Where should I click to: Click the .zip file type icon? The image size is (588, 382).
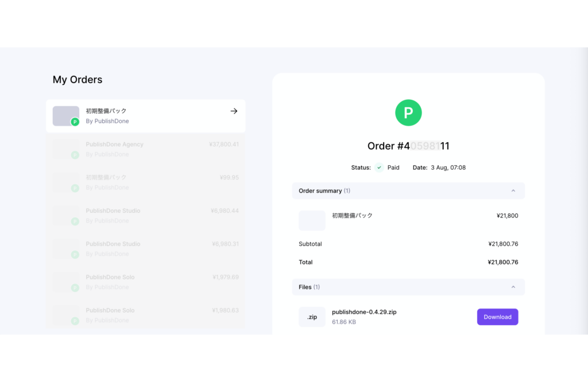(x=312, y=317)
